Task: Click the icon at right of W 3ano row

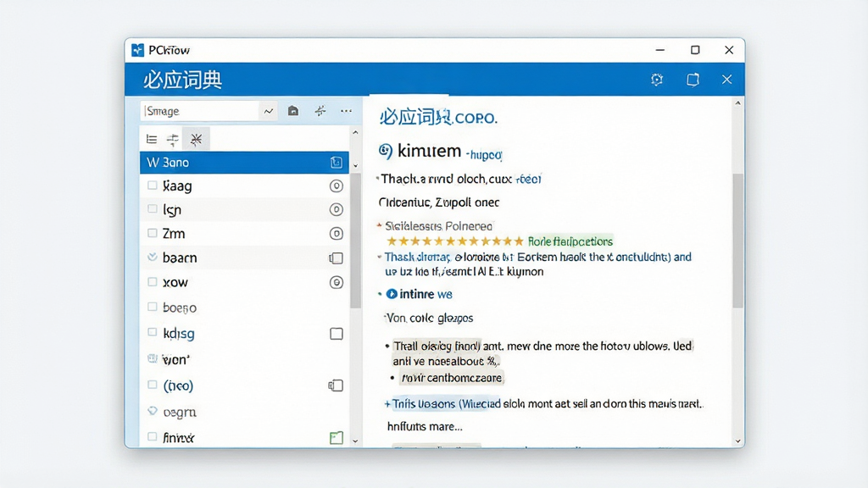Action: tap(336, 162)
